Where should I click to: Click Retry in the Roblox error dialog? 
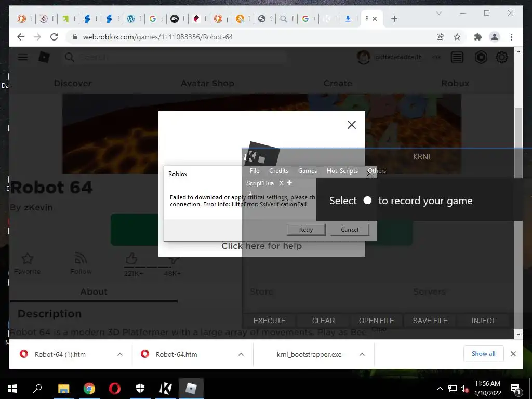click(x=306, y=230)
